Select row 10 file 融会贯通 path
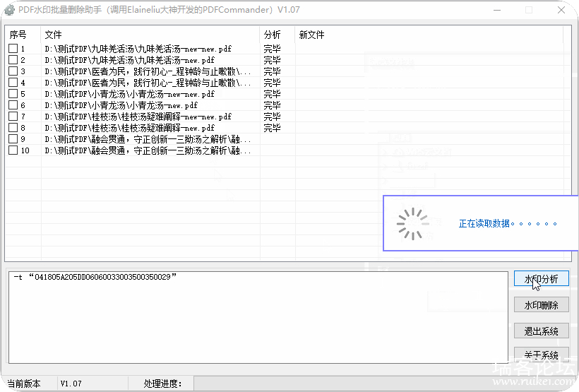 tap(148, 150)
